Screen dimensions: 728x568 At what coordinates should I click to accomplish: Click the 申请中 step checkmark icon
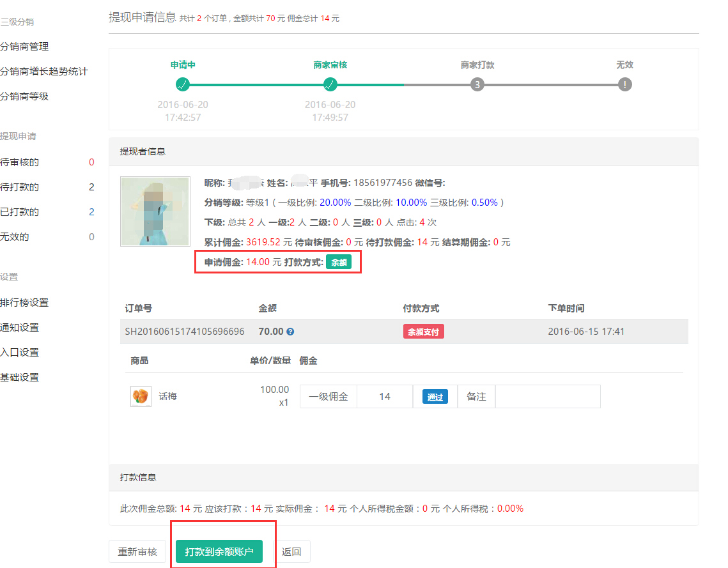183,84
